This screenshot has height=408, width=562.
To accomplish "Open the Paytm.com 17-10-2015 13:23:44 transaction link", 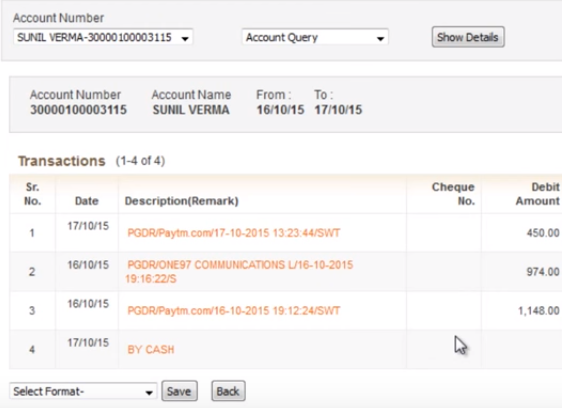I will [x=233, y=233].
